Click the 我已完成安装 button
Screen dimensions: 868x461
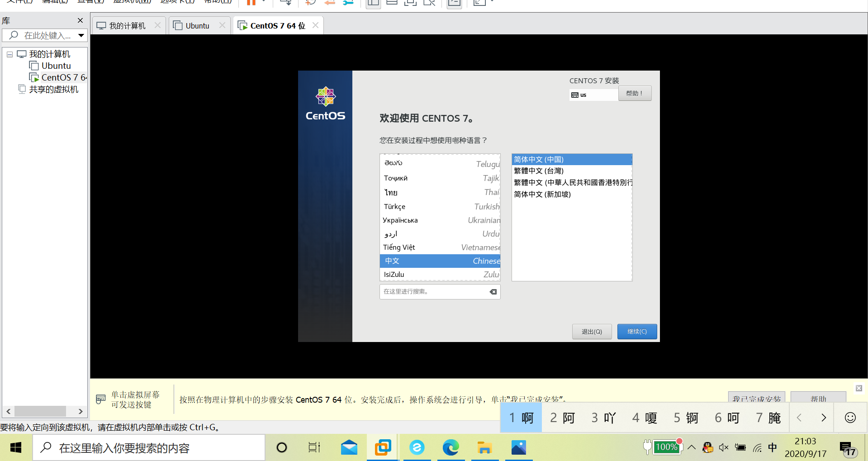click(757, 398)
